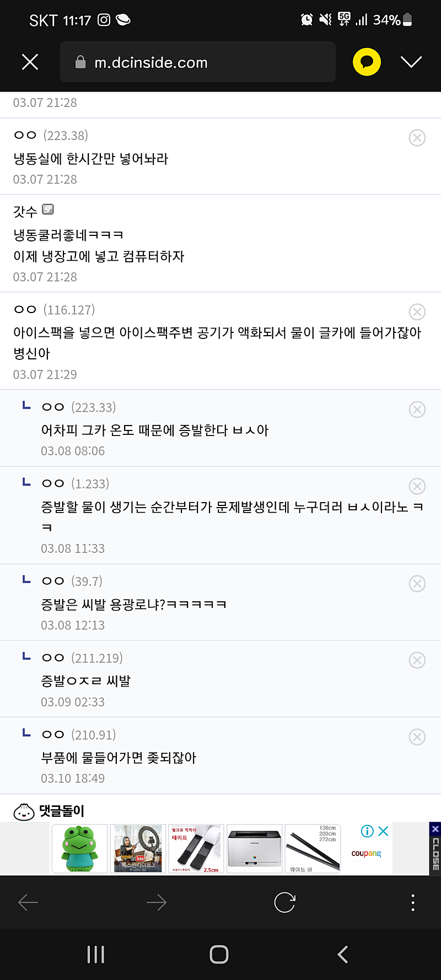Image resolution: width=441 pixels, height=980 pixels.
Task: Reload the page with refresh button
Action: pyautogui.click(x=284, y=902)
